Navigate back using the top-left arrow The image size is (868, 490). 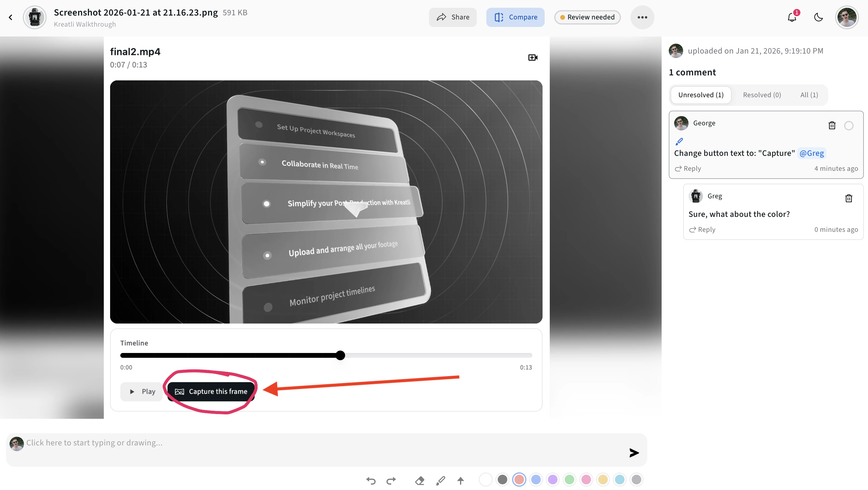pos(10,17)
